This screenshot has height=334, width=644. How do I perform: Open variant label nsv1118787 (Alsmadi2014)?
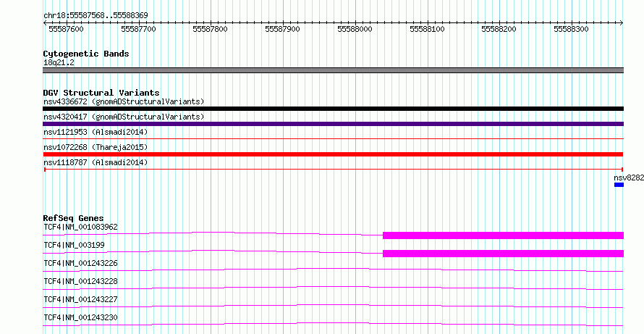pyautogui.click(x=96, y=162)
